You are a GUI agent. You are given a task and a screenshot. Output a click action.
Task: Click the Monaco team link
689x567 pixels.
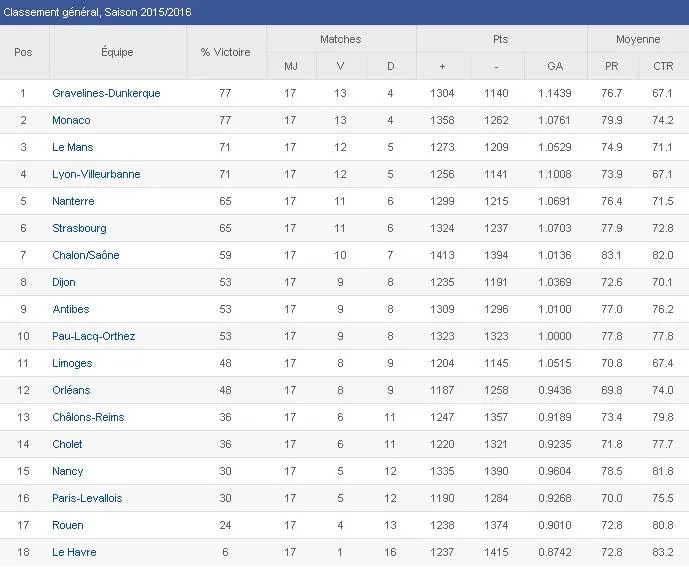[x=71, y=120]
